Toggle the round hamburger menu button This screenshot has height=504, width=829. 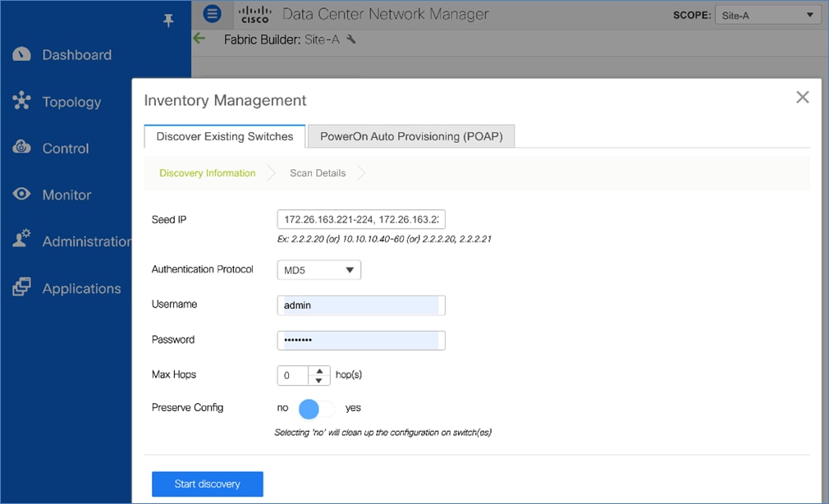[212, 14]
